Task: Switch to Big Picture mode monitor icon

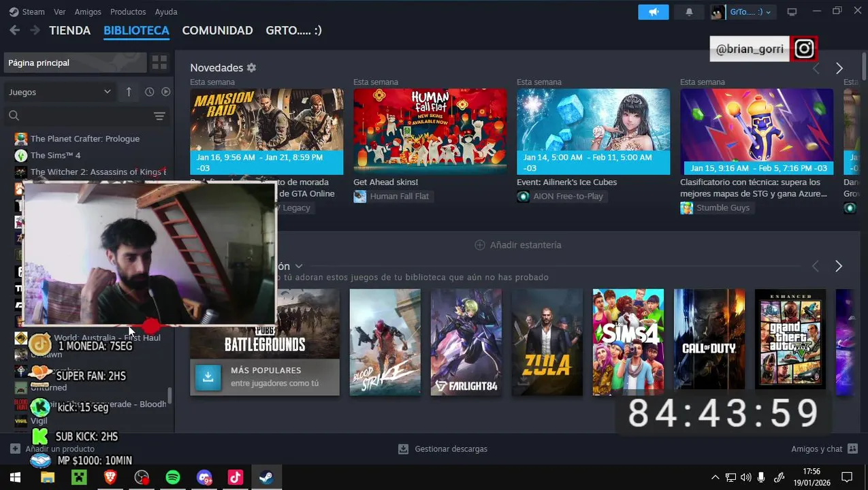Action: 792,12
